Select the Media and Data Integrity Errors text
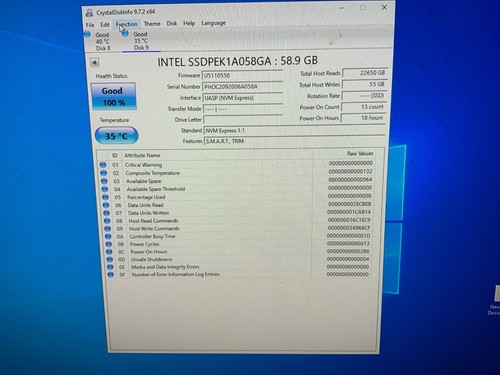The image size is (500, 375). (165, 267)
